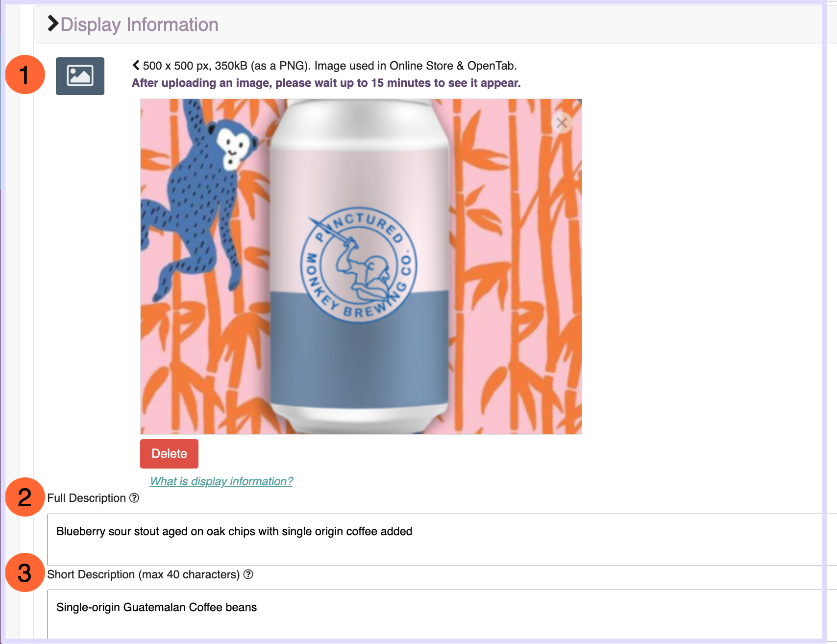Collapse the Display Information section chevron
The width and height of the screenshot is (837, 644).
pyautogui.click(x=53, y=24)
